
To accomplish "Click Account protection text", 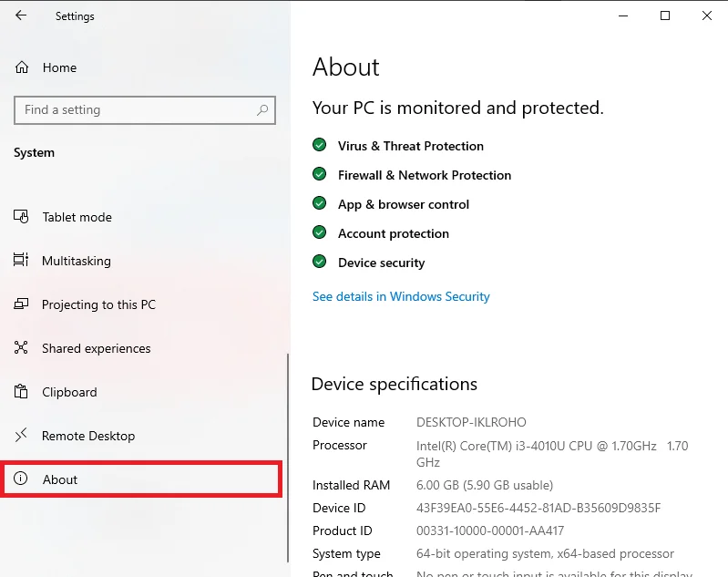I will 394,233.
